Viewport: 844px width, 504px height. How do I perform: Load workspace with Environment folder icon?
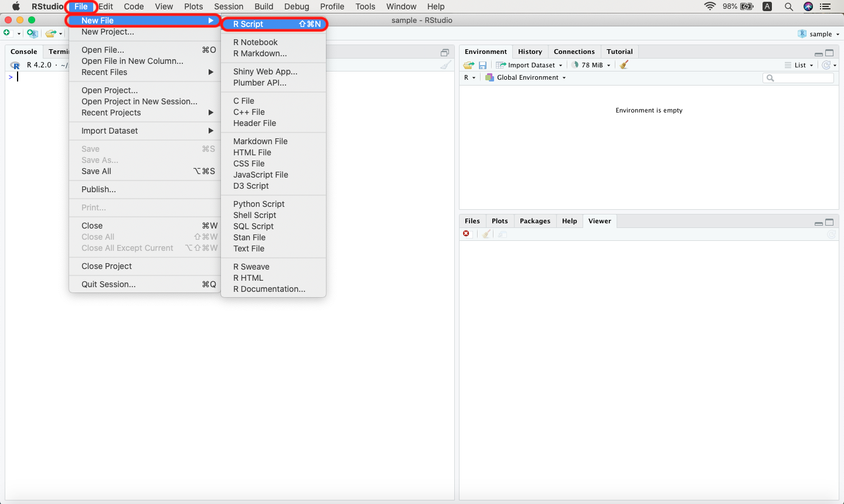(469, 65)
